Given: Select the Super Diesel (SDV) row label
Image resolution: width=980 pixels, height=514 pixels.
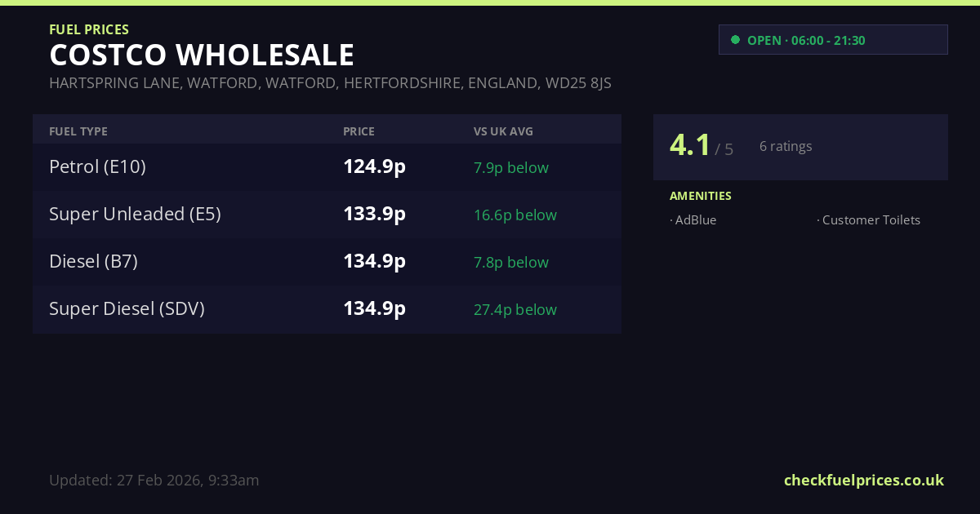Looking at the screenshot, I should click(127, 309).
